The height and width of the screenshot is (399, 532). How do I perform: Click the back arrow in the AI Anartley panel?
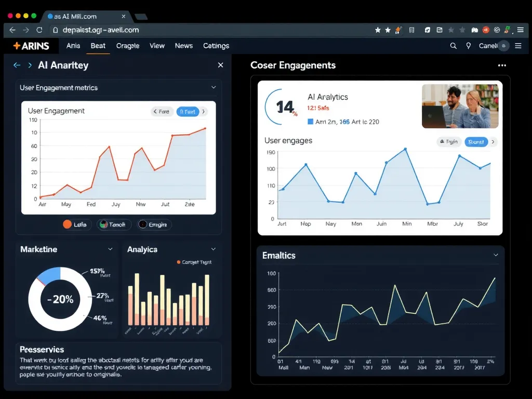17,65
